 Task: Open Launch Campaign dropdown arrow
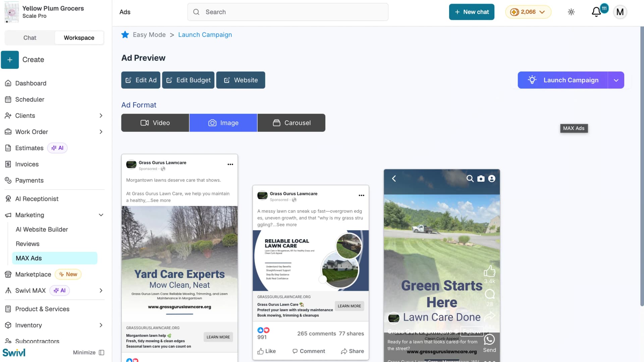(x=616, y=80)
